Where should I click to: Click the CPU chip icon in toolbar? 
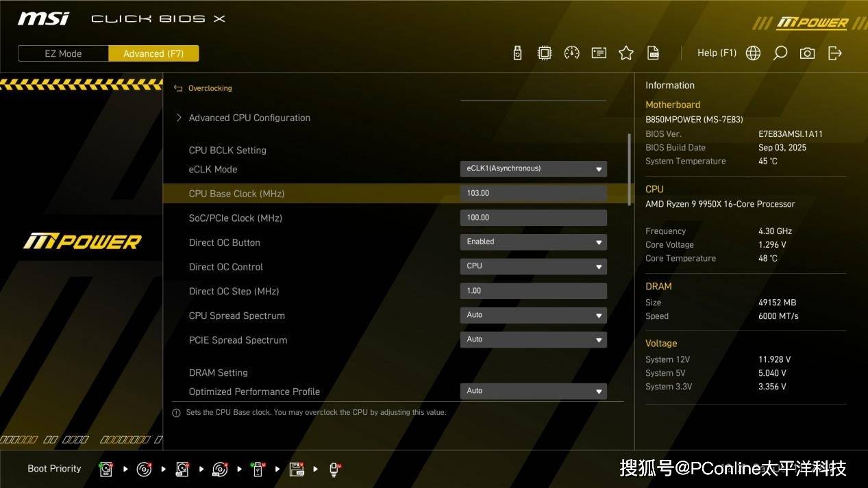coord(545,53)
